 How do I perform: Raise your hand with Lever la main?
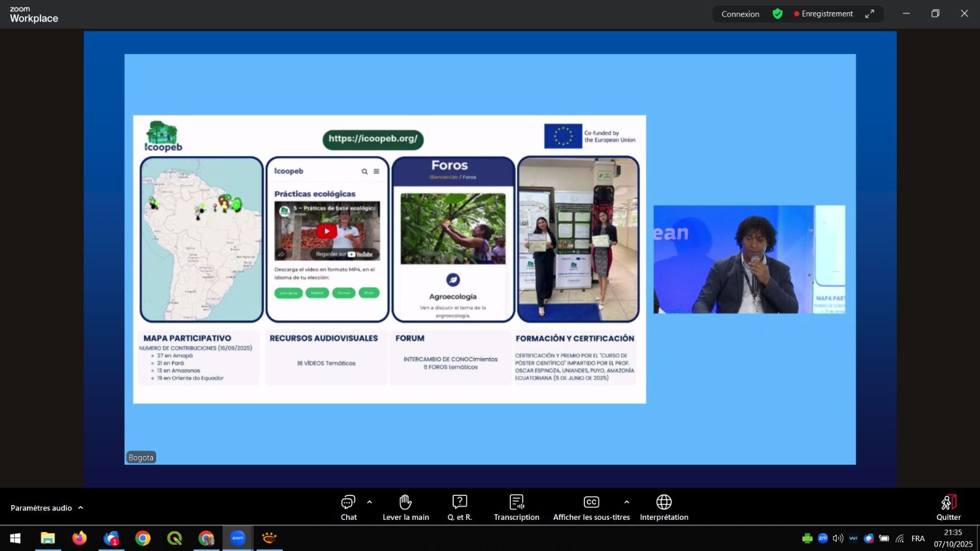coord(405,507)
